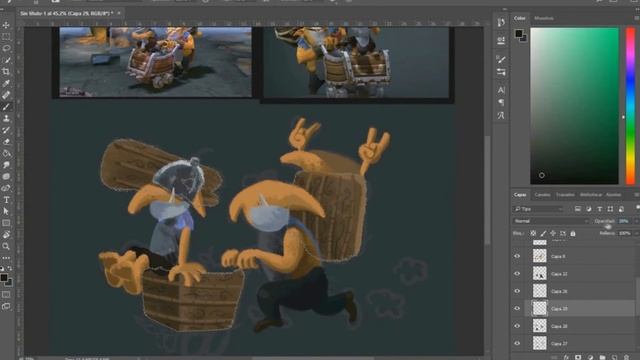Hide layer Capa 27

(x=517, y=343)
